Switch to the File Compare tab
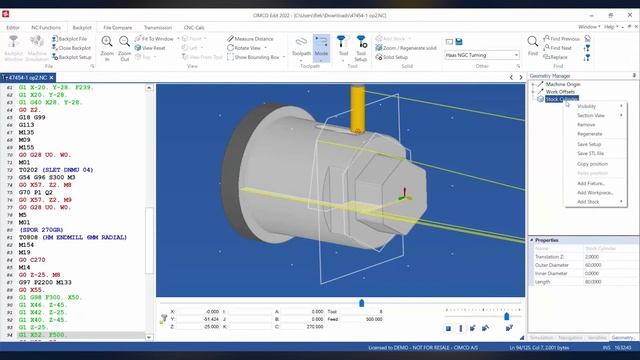Screen dimensions: 640x360 pyautogui.click(x=118, y=27)
